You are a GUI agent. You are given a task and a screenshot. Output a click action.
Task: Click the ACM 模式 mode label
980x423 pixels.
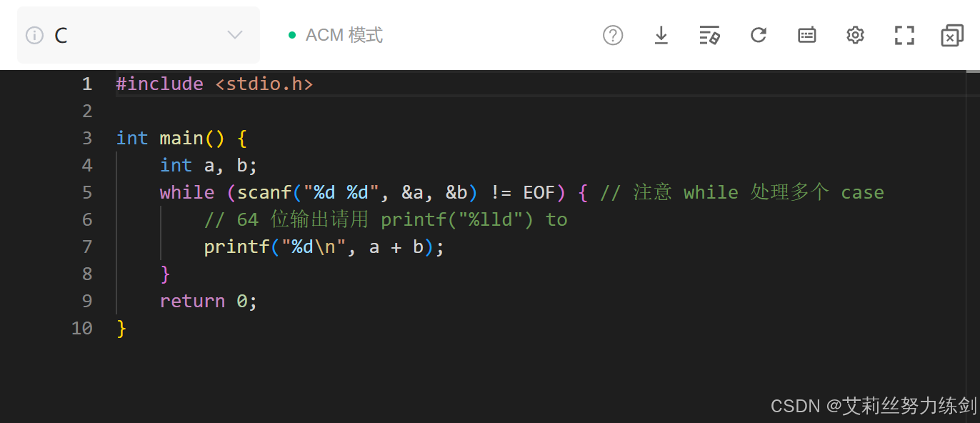344,35
